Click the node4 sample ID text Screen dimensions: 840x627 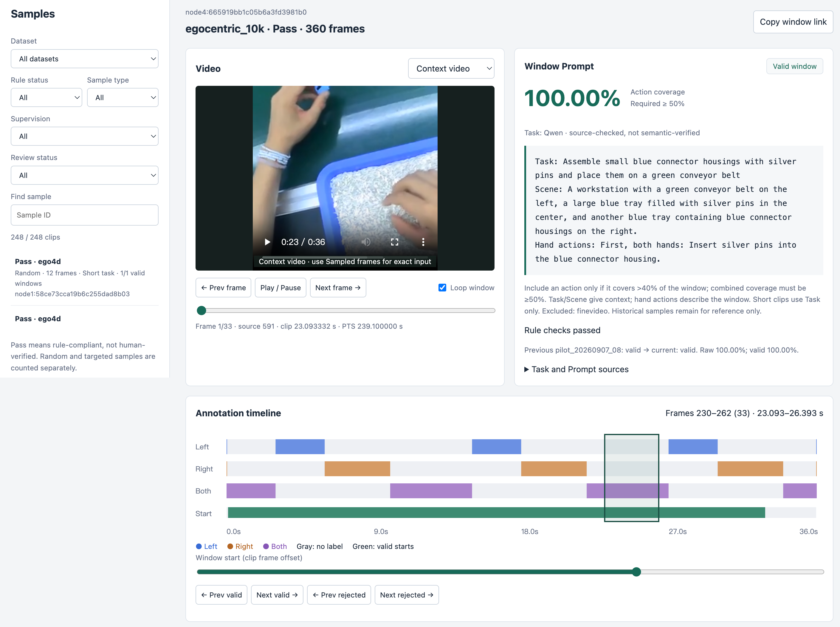coord(246,12)
